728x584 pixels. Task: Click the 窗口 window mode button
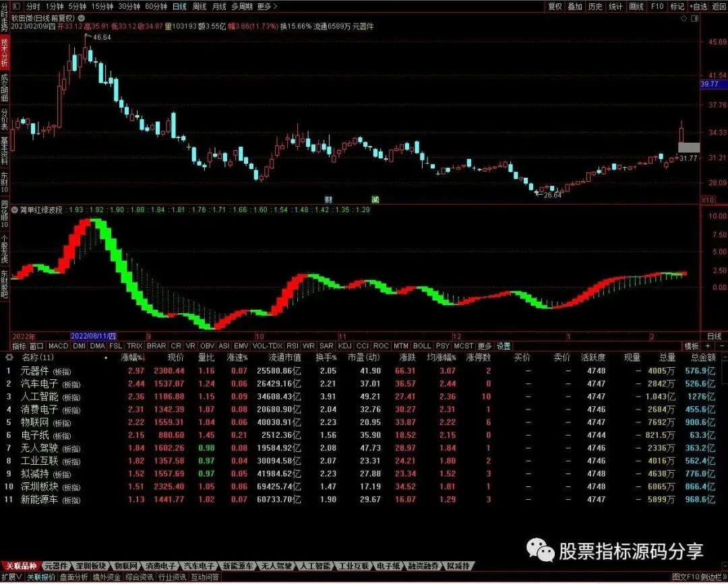pos(36,346)
